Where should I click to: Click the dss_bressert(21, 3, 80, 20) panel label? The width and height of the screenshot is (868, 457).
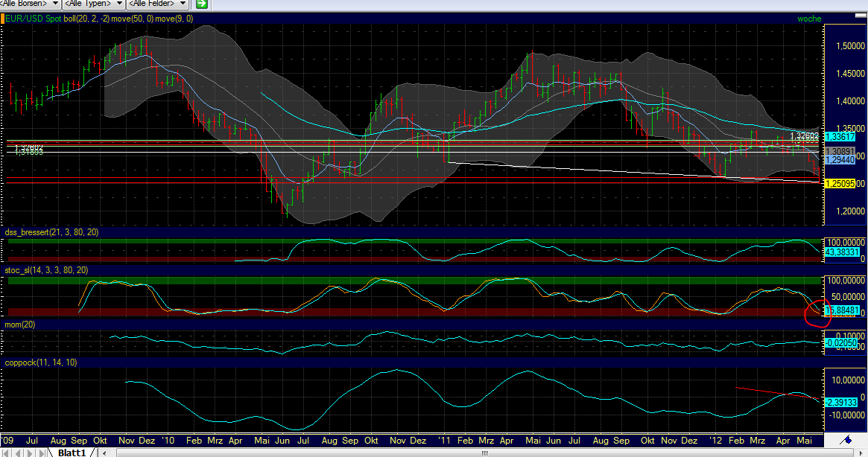(51, 232)
